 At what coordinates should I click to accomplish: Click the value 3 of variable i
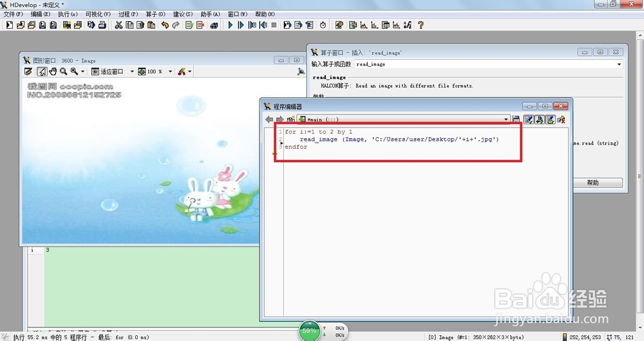pos(48,250)
